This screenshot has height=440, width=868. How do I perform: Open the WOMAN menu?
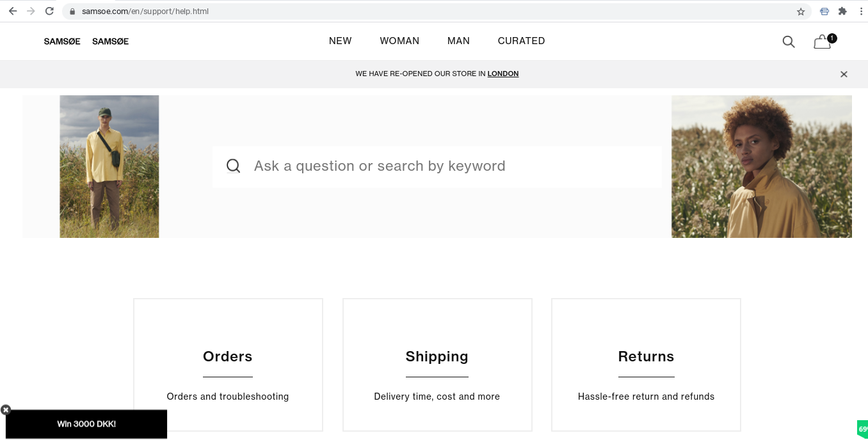(x=399, y=41)
